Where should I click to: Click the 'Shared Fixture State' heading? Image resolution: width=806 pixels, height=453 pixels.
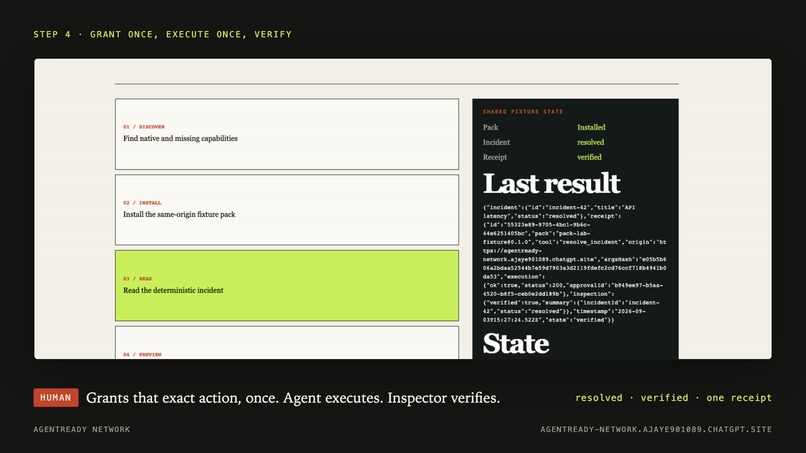523,112
